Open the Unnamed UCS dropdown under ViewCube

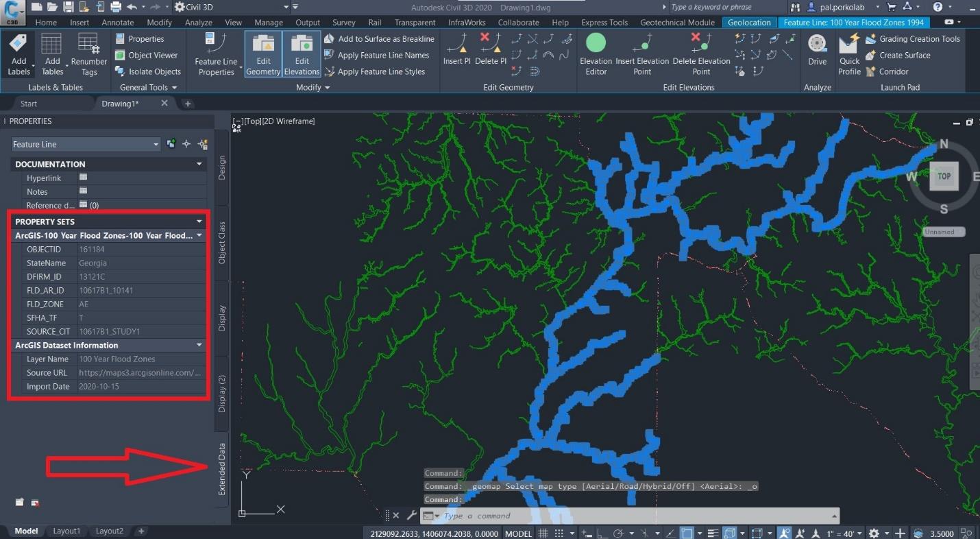coord(943,232)
